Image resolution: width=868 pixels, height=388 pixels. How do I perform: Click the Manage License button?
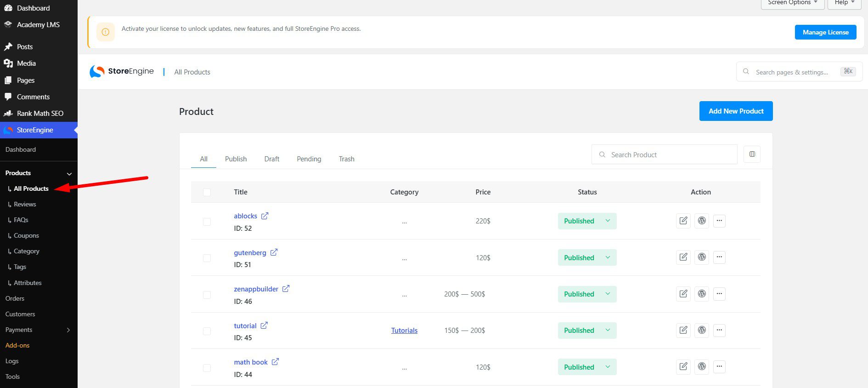pos(826,32)
